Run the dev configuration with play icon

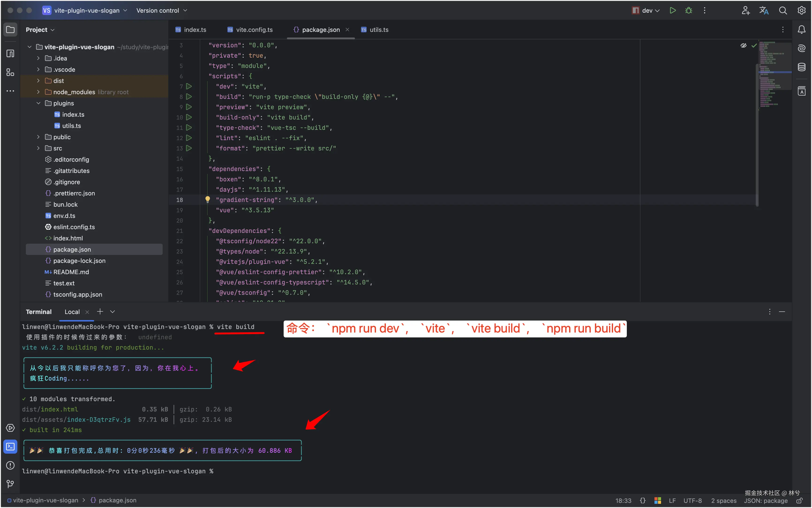click(x=673, y=10)
